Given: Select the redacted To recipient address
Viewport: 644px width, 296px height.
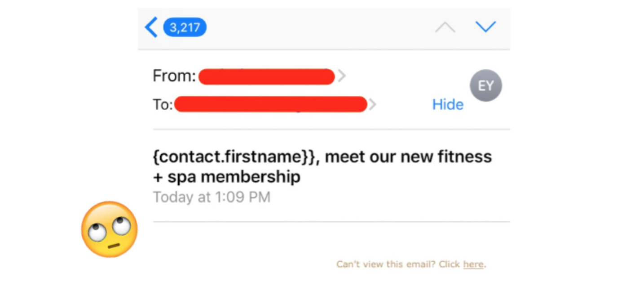Looking at the screenshot, I should [270, 104].
